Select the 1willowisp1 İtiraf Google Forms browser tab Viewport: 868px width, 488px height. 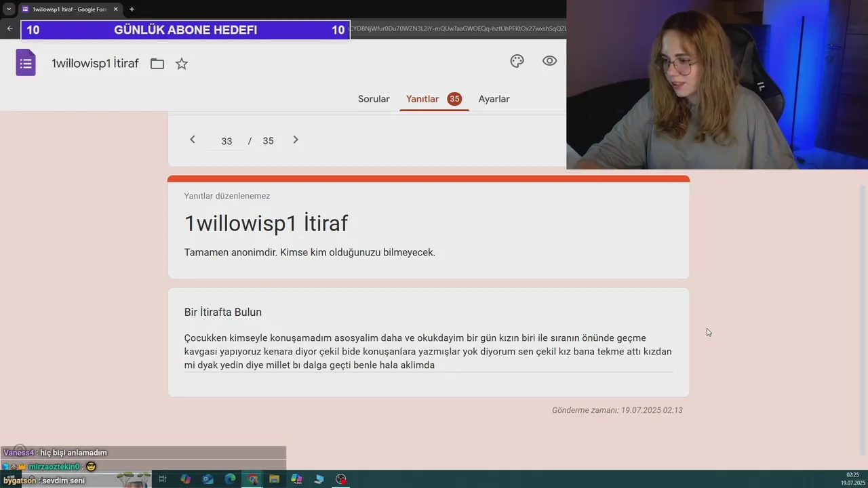(x=69, y=9)
